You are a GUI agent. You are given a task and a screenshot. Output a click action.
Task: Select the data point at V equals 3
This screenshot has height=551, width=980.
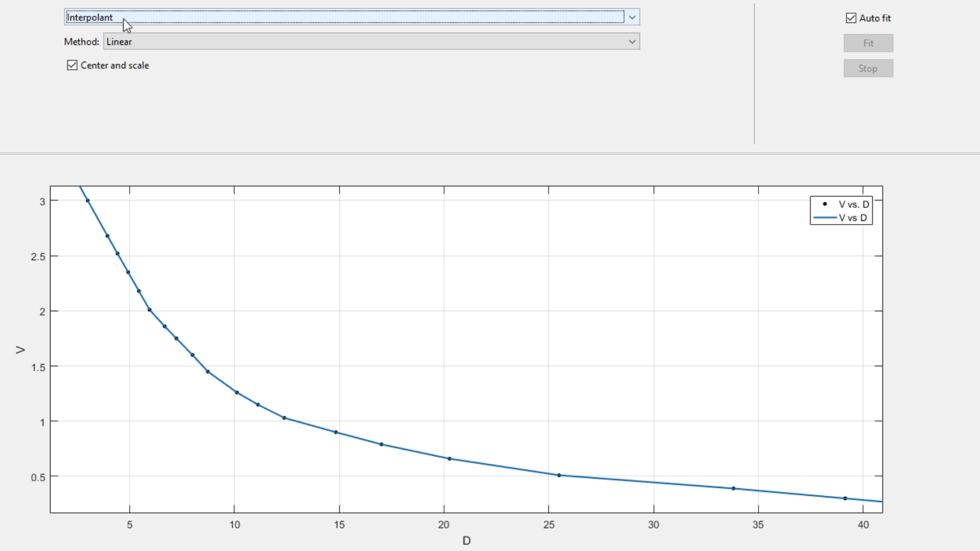click(88, 201)
